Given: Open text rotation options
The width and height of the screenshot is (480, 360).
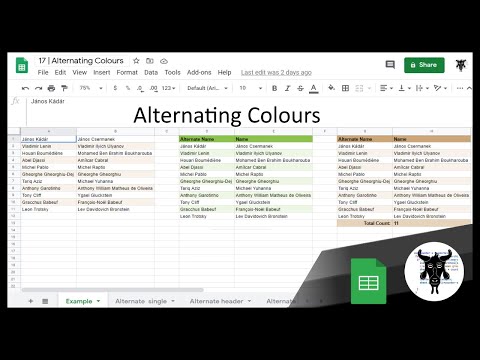Looking at the screenshot, I should pos(440,88).
